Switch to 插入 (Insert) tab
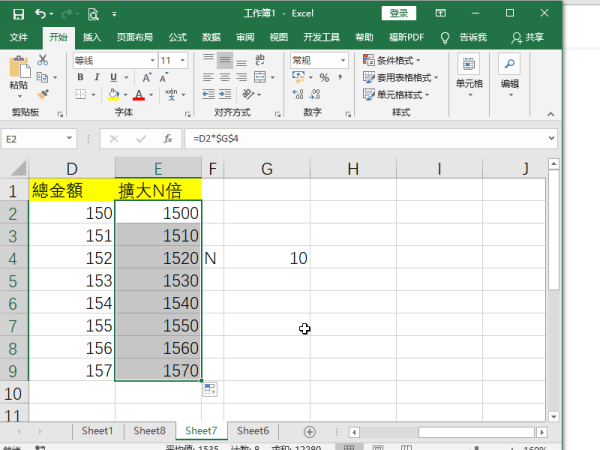 click(92, 37)
